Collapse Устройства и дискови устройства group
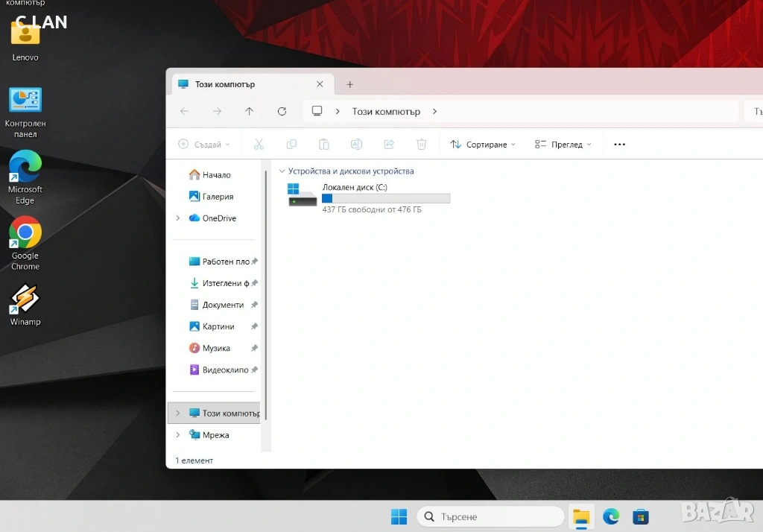Image resolution: width=763 pixels, height=532 pixels. click(282, 171)
